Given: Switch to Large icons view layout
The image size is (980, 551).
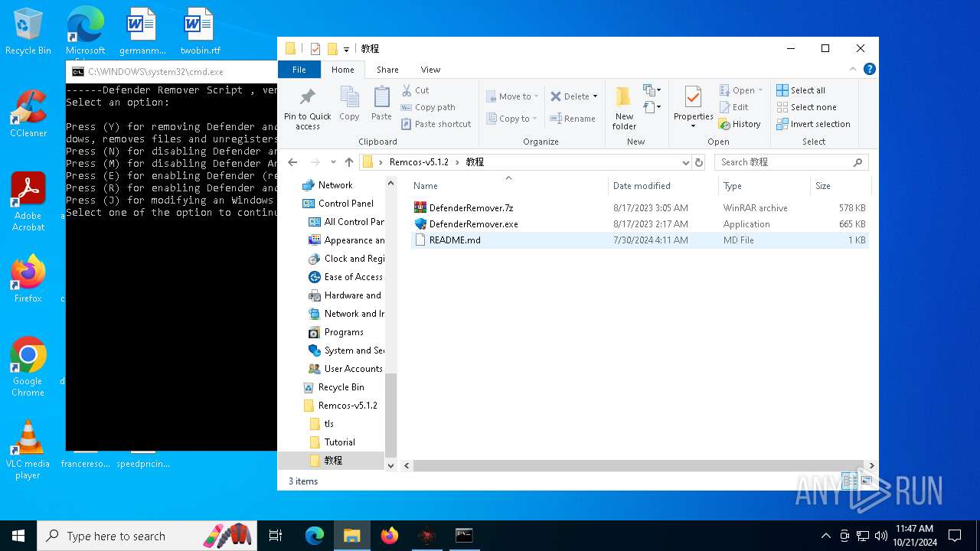Looking at the screenshot, I should point(867,481).
